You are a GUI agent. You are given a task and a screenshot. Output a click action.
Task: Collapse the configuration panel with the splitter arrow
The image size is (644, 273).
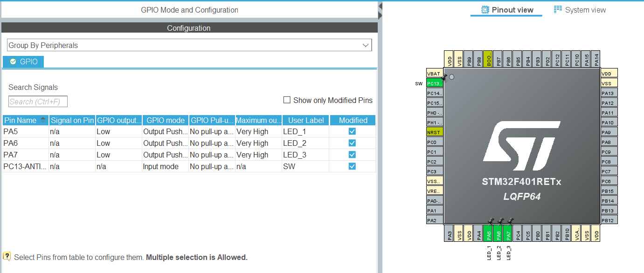[x=380, y=6]
